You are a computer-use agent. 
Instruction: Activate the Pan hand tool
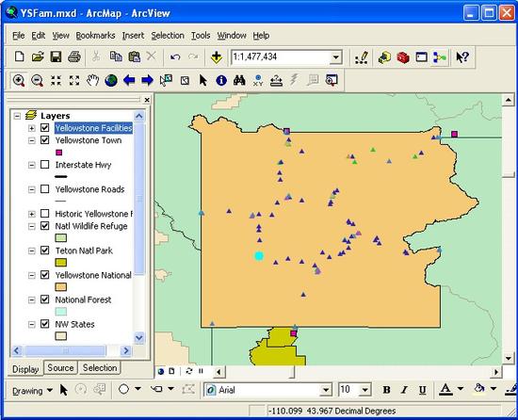pos(93,80)
